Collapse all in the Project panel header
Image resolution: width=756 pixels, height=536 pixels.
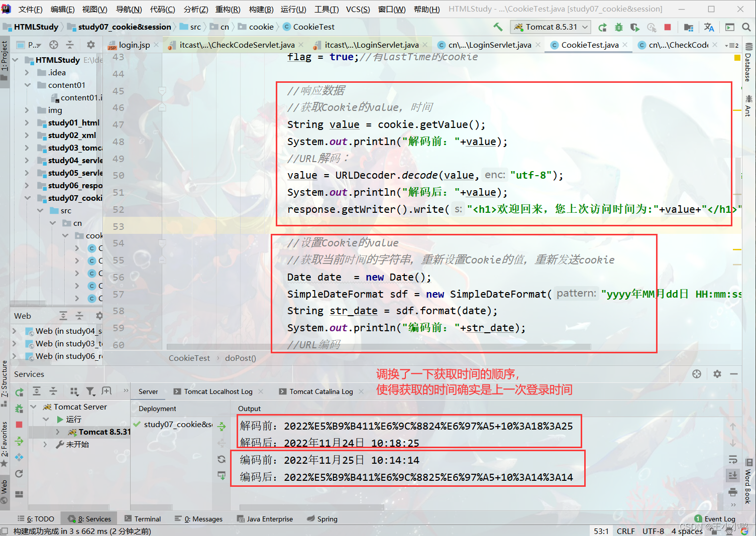[x=70, y=45]
